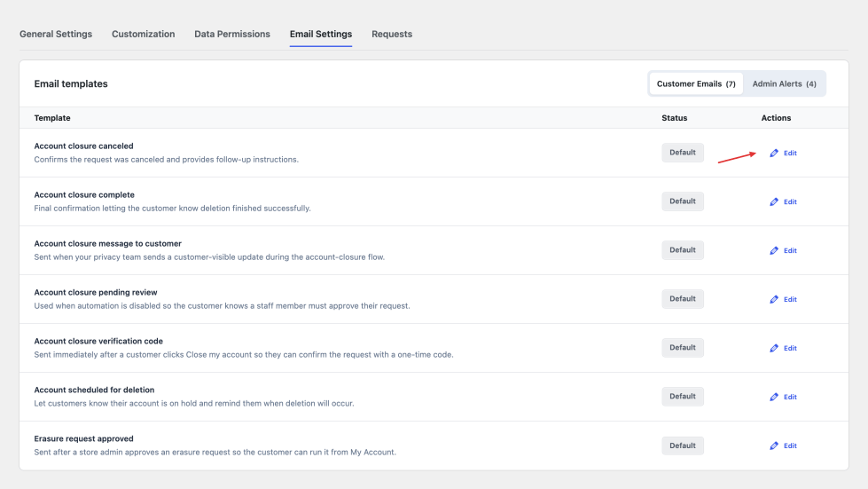This screenshot has height=489, width=868.
Task: Click description 'Sent after a store admin approves'
Action: pyautogui.click(x=215, y=452)
